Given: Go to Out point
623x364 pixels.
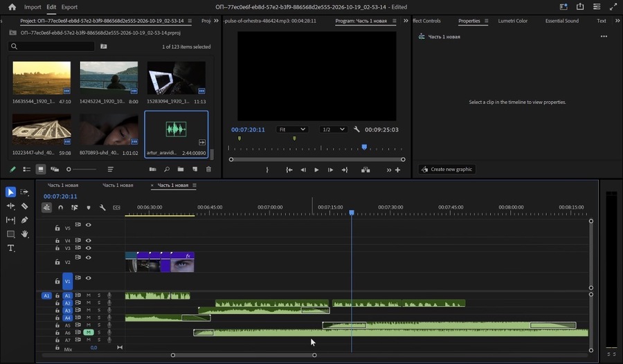Looking at the screenshot, I should [345, 170].
